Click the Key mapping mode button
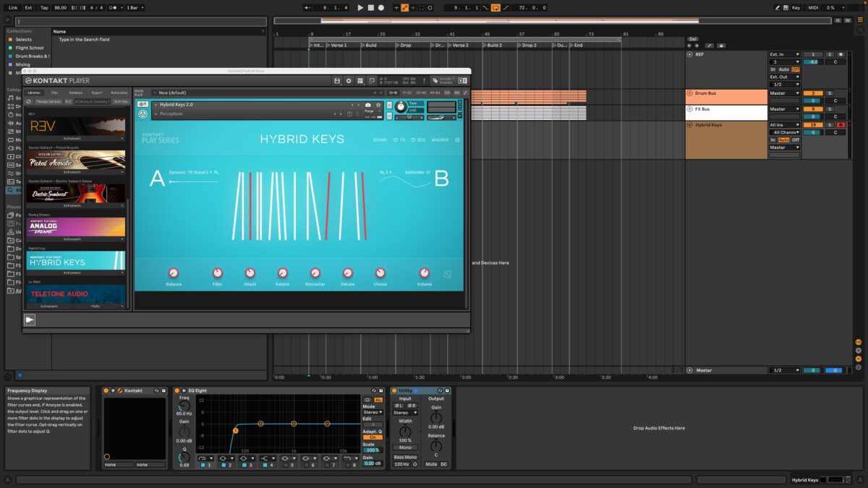 (x=796, y=7)
